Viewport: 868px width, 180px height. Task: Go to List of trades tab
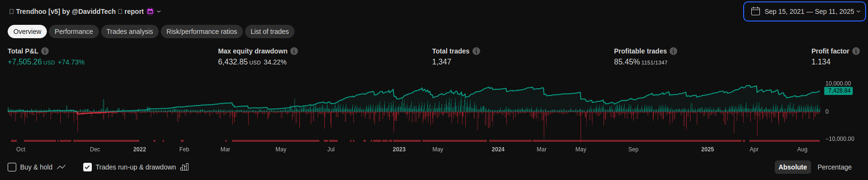coord(270,32)
